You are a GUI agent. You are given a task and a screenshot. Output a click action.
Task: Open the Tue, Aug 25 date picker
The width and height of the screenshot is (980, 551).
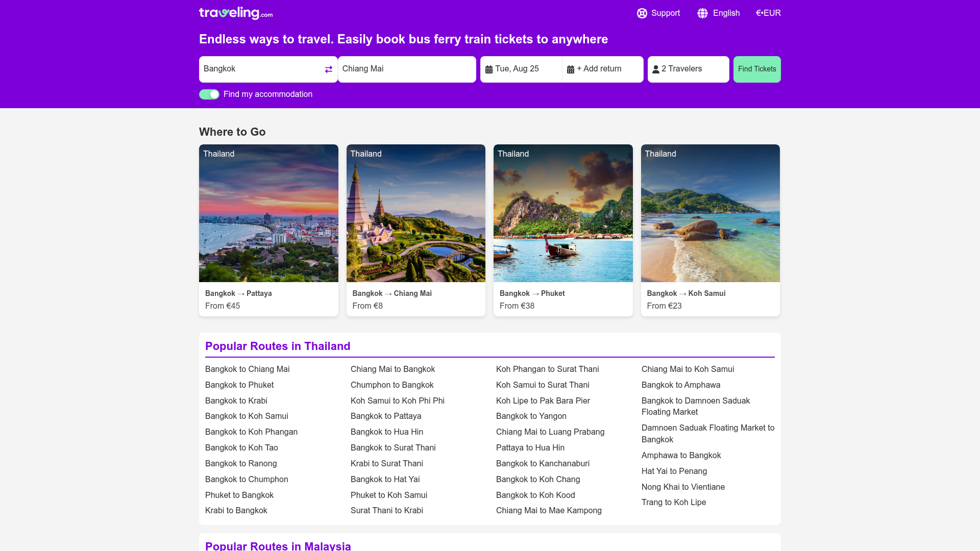[x=521, y=69]
